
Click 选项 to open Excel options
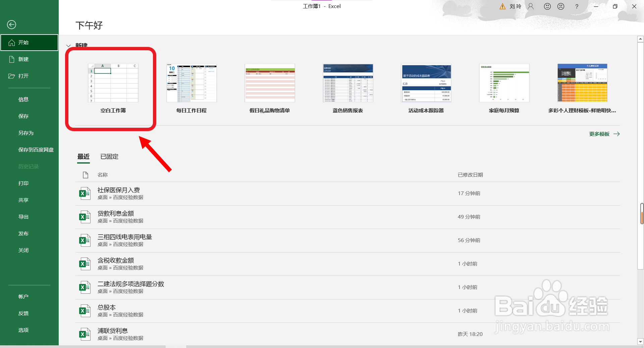[x=23, y=330]
